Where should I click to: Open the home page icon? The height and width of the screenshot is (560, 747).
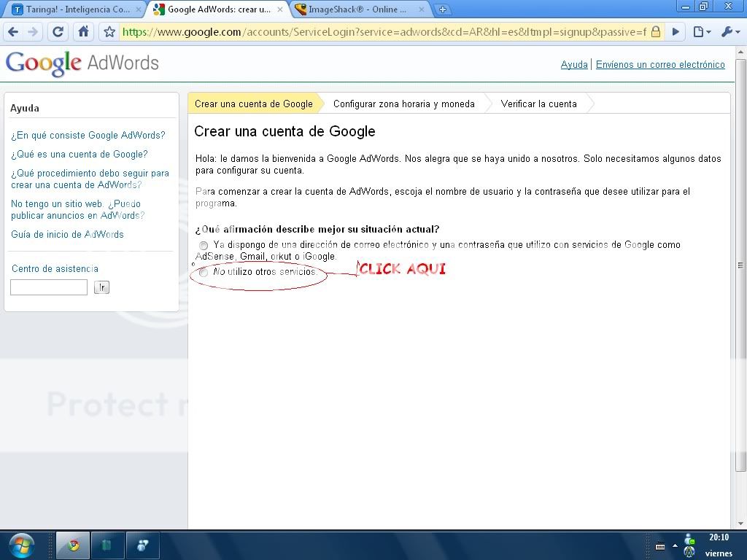click(x=83, y=32)
